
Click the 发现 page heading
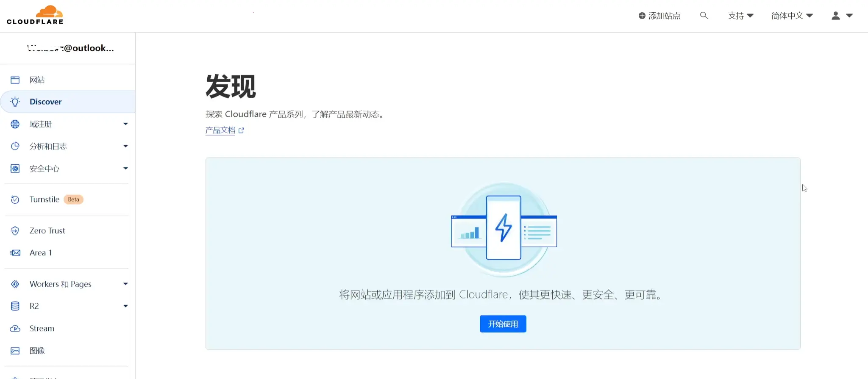(x=231, y=86)
